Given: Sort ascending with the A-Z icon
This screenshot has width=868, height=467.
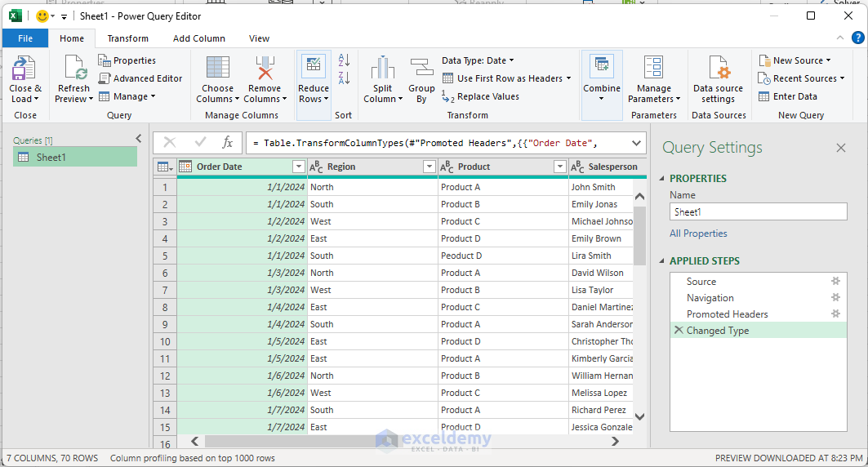Looking at the screenshot, I should (x=344, y=60).
